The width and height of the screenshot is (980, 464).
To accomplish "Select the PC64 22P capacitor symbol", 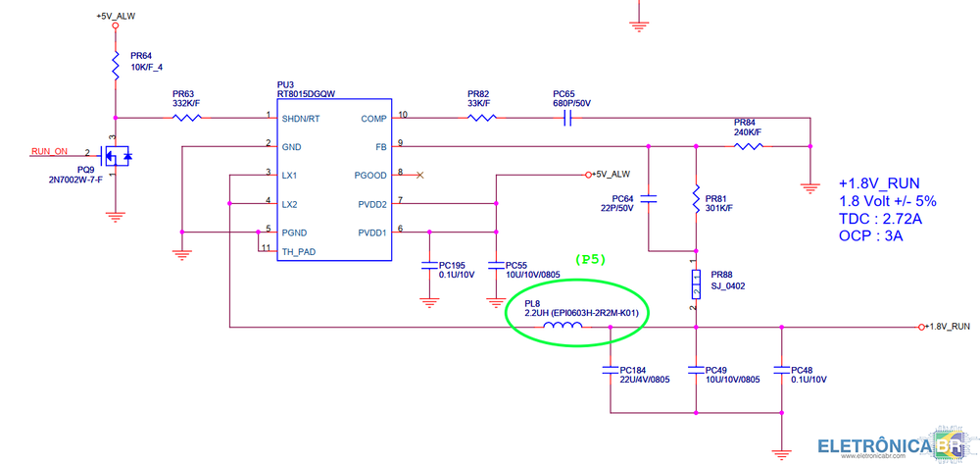I will pos(650,199).
